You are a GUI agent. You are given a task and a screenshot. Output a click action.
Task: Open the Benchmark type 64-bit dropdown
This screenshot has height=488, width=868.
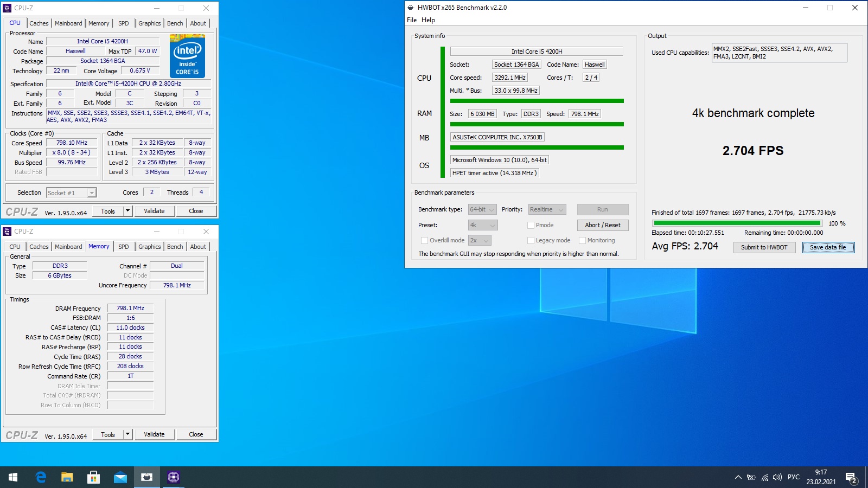click(x=482, y=209)
